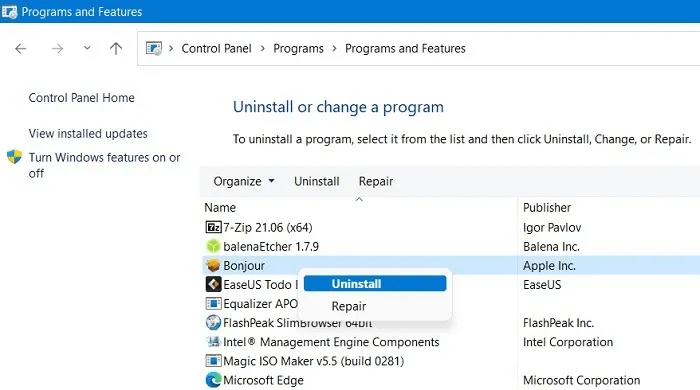
Task: Sort by Publisher column header
Action: coord(547,207)
